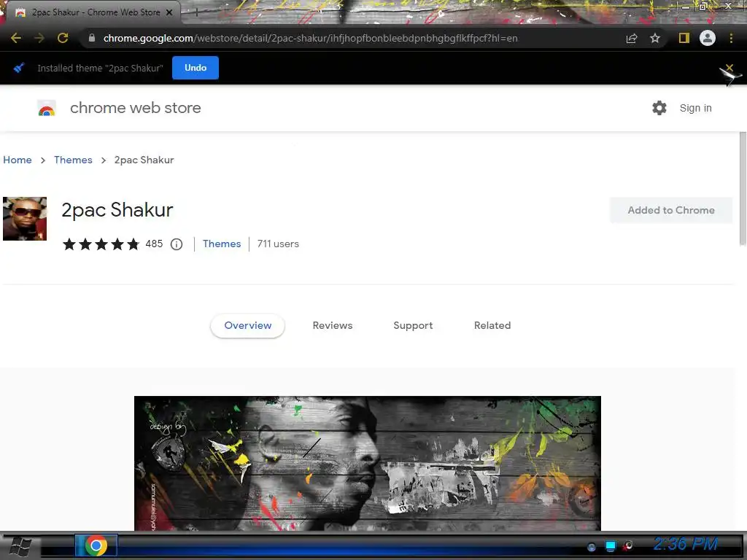Click the theme preview screenshot image
This screenshot has width=747, height=560.
(x=368, y=463)
